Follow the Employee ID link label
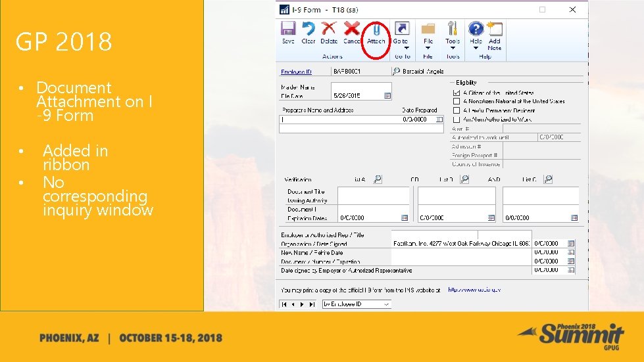Screen dimensions: 644x362 296,72
